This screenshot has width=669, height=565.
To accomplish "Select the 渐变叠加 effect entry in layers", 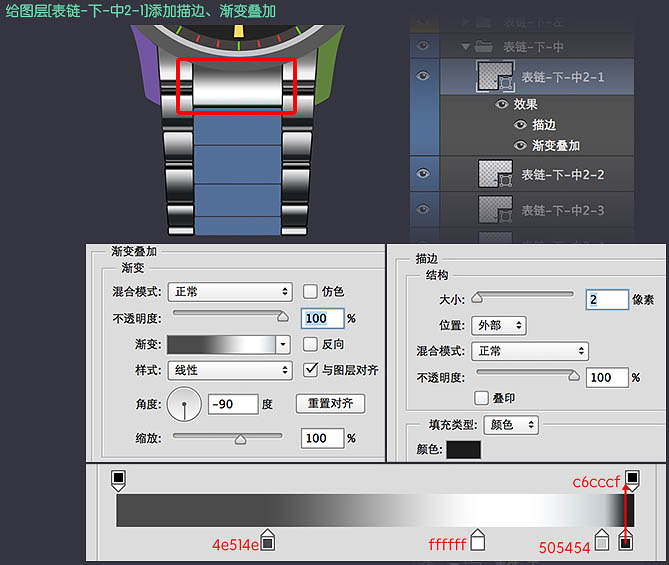I will click(556, 146).
